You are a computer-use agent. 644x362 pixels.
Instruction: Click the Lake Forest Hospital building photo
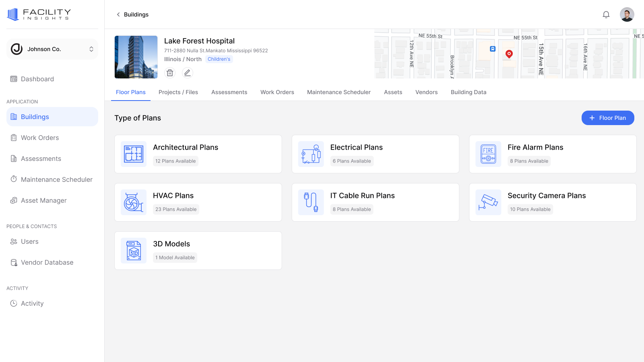click(x=136, y=57)
